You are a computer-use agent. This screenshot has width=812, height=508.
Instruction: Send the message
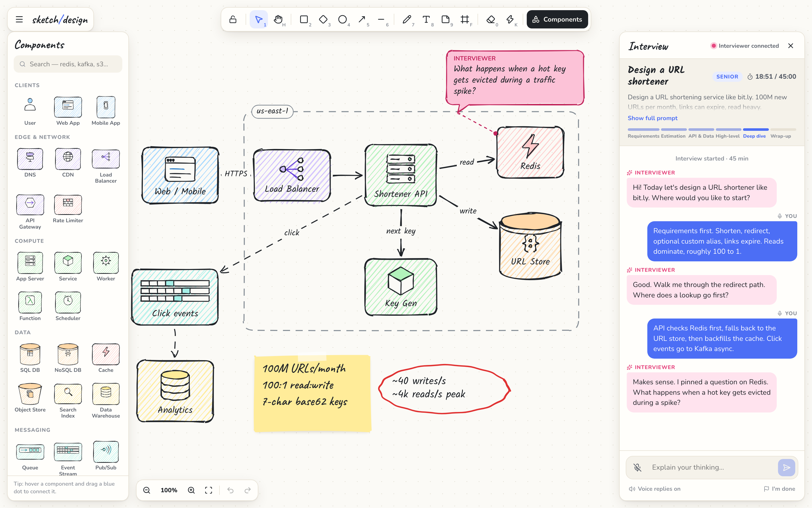coord(786,467)
